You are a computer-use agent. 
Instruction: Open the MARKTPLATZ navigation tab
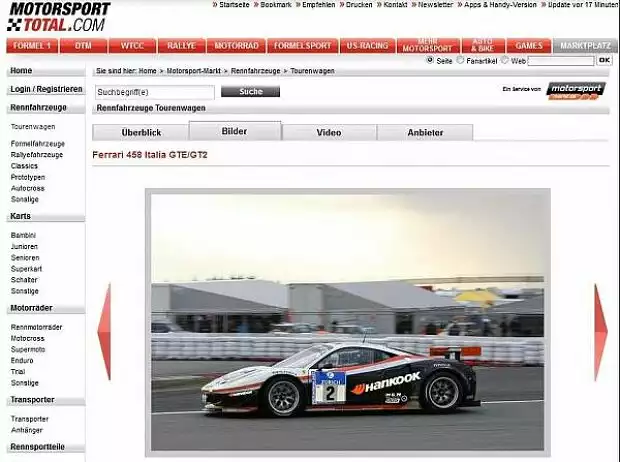pos(585,46)
